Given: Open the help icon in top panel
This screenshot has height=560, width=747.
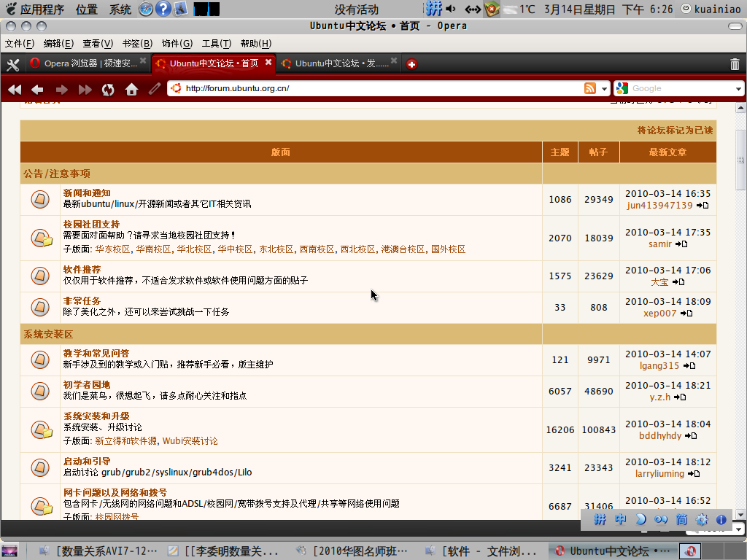Looking at the screenshot, I should pyautogui.click(x=163, y=9).
